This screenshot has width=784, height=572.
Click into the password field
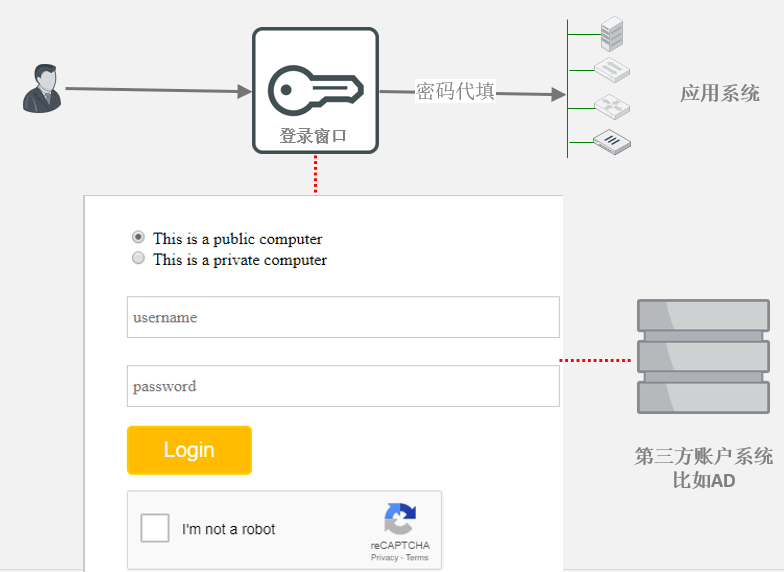click(x=342, y=386)
